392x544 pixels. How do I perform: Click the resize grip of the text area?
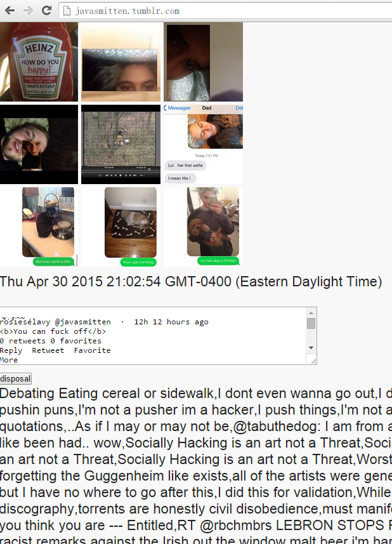tap(313, 361)
